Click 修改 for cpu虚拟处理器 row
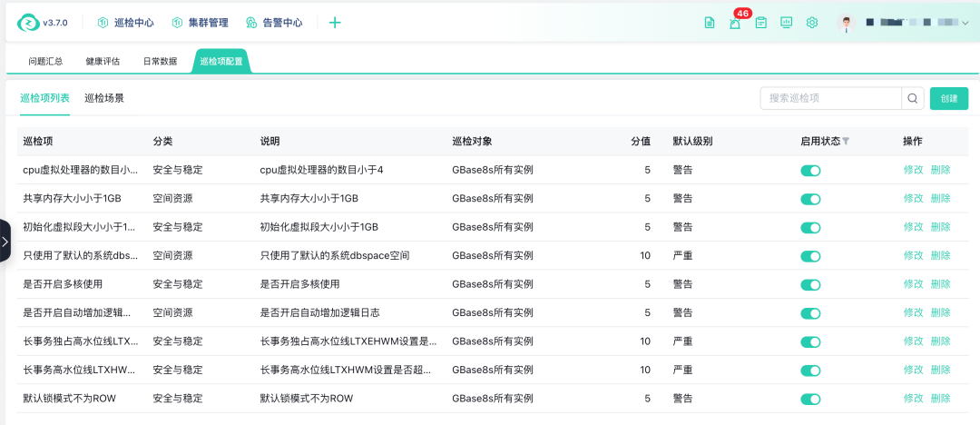This screenshot has width=980, height=425. (913, 170)
